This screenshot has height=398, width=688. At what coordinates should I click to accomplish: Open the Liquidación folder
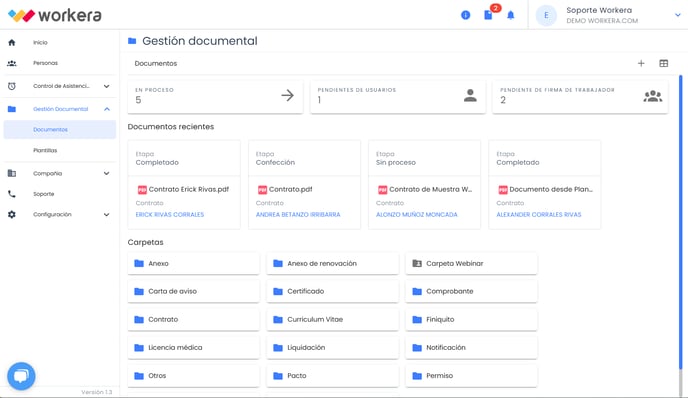(x=333, y=348)
